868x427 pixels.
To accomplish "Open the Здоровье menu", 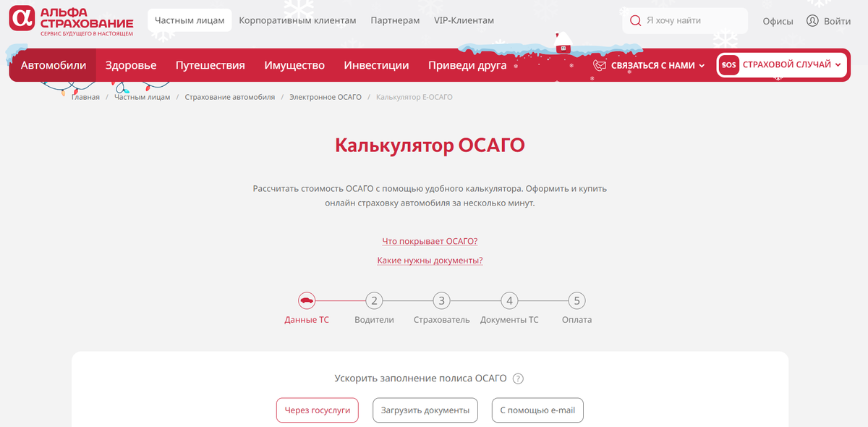I will 131,65.
